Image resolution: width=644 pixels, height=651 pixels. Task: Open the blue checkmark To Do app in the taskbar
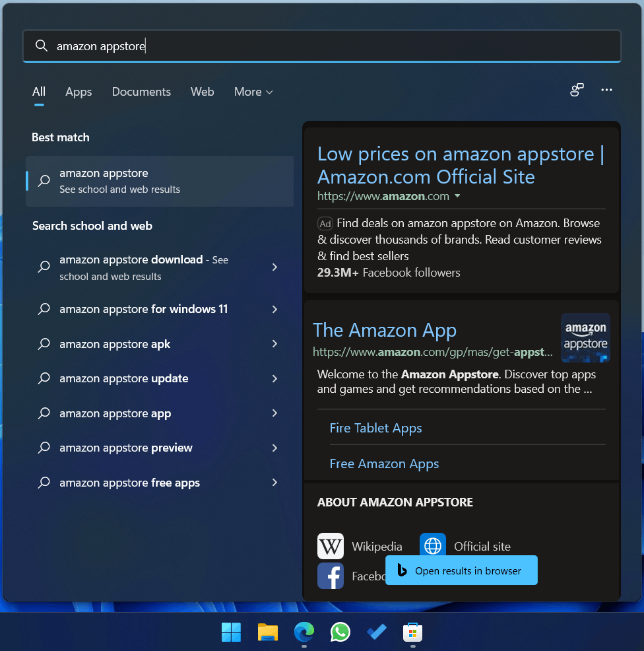377,632
